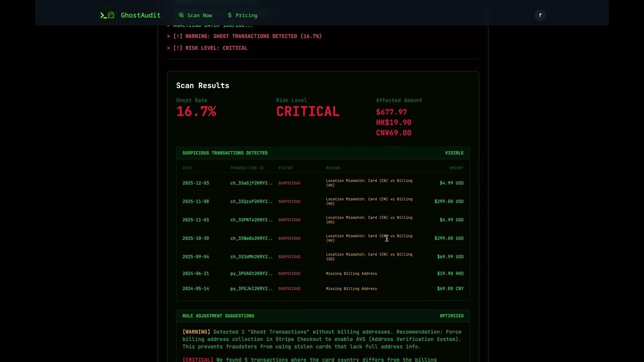644x362 pixels.
Task: Open the Scan Now navigation item
Action: [x=195, y=16]
